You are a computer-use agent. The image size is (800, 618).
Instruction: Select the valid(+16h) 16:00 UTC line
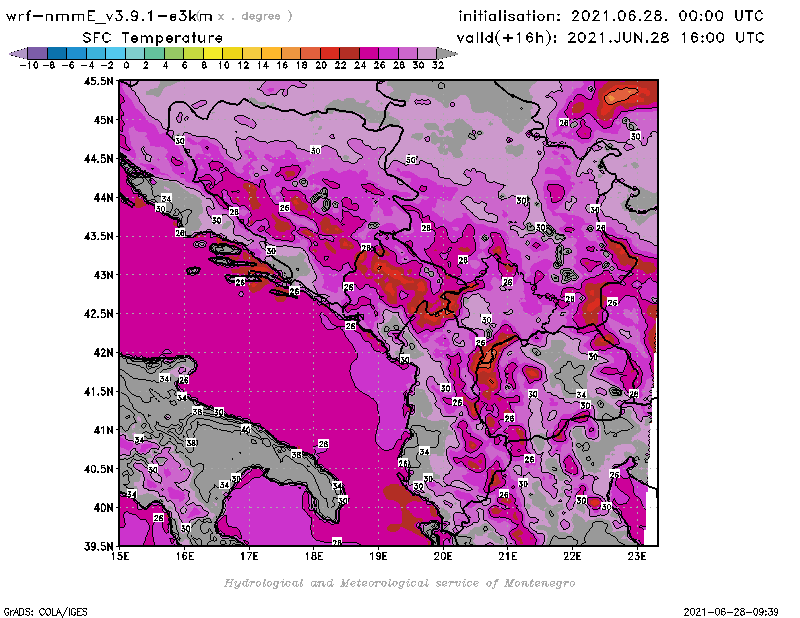[610, 38]
